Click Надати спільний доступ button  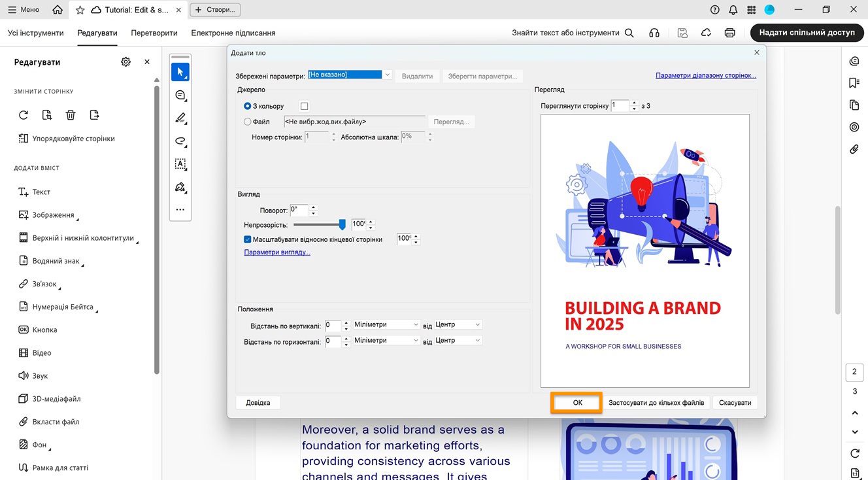[807, 33]
